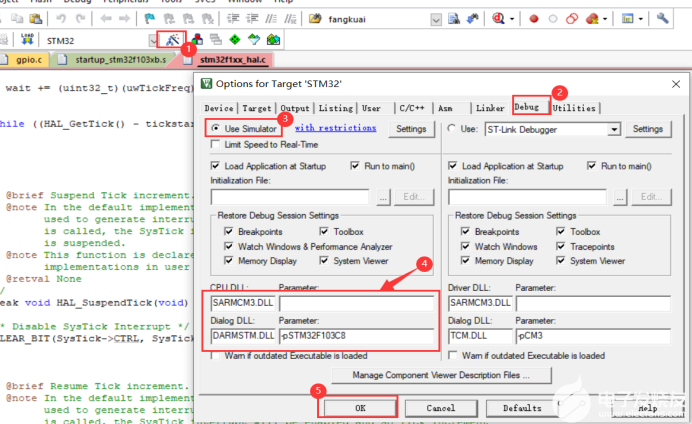Click simulator Settings button
Screen dimensions: 692x424
pos(411,129)
